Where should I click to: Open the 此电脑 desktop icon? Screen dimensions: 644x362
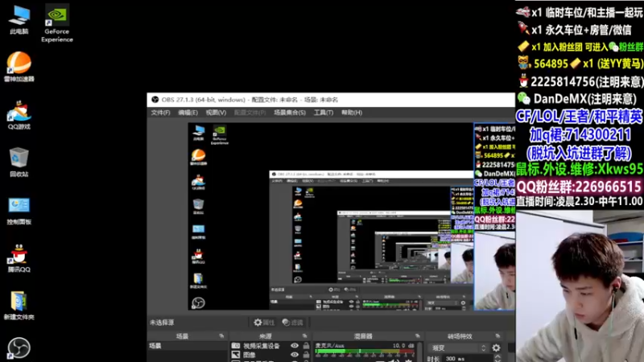19,19
